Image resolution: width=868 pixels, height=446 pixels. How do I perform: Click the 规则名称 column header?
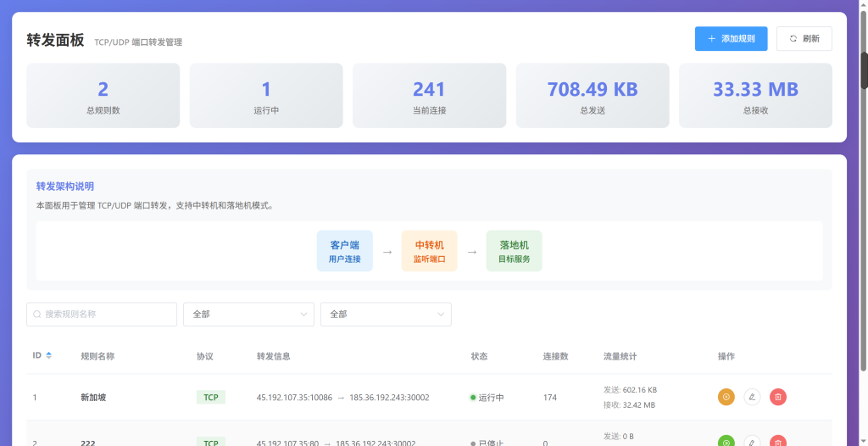[97, 356]
